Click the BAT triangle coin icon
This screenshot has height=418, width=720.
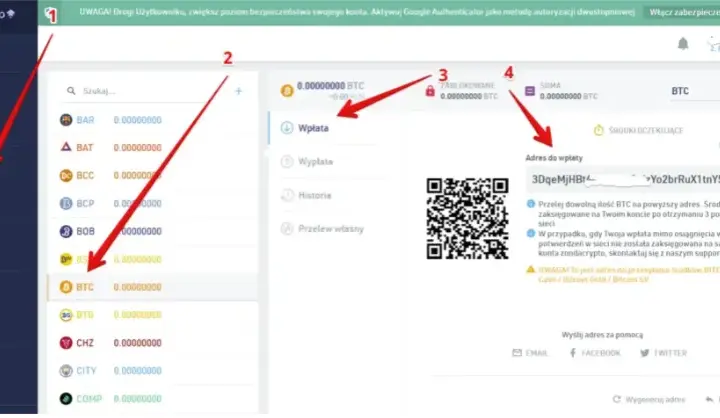[x=66, y=147]
